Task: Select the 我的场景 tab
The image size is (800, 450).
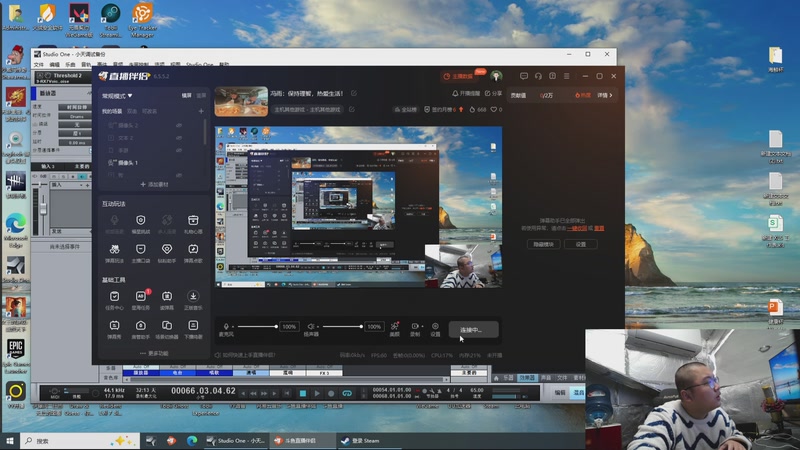Action: [x=112, y=111]
